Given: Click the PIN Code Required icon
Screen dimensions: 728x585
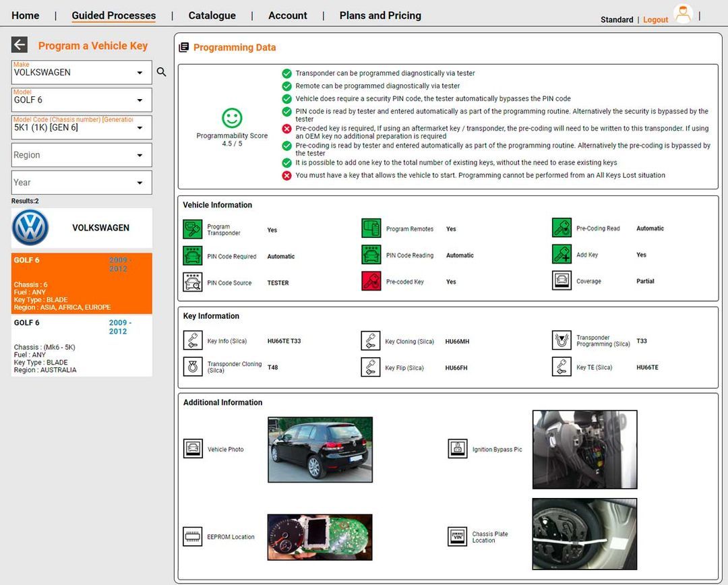Looking at the screenshot, I should pos(192,255).
